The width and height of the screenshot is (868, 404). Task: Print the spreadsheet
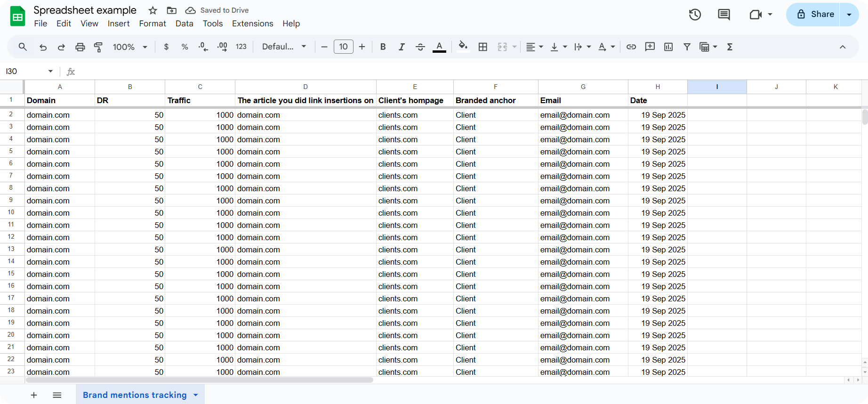pyautogui.click(x=80, y=47)
